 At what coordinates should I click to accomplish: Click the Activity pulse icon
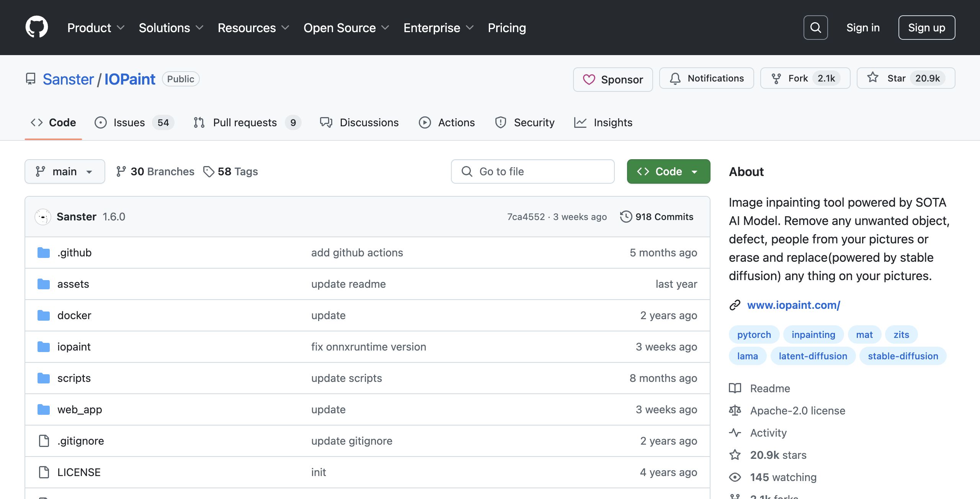[x=735, y=433]
